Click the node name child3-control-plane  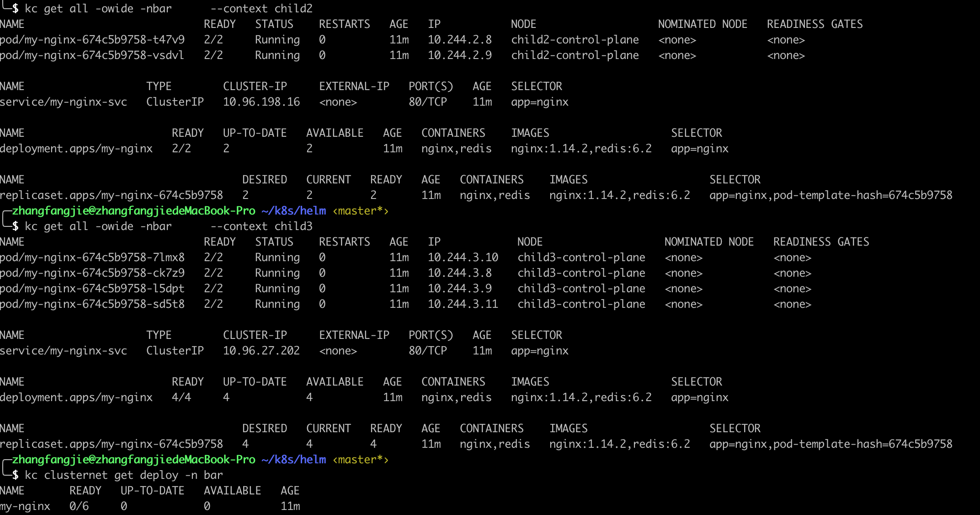coord(581,257)
